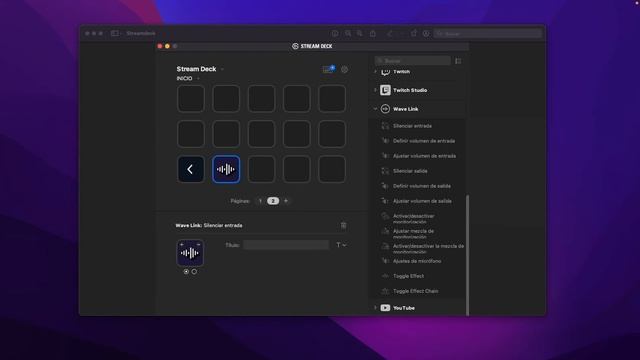Image resolution: width=640 pixels, height=360 pixels.
Task: Click Preview window zoom in icon
Action: pos(360,33)
